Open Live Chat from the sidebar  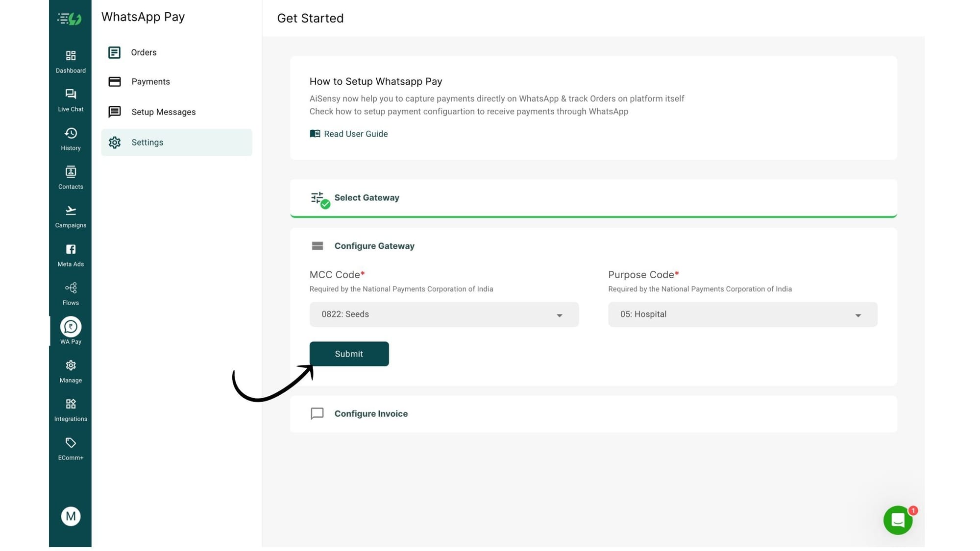pos(71,95)
